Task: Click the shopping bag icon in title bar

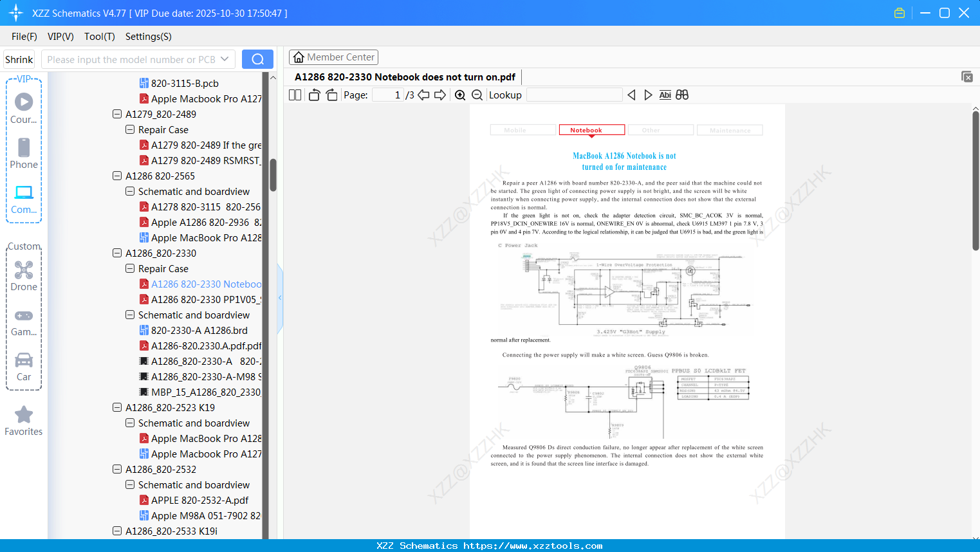Action: 900,13
